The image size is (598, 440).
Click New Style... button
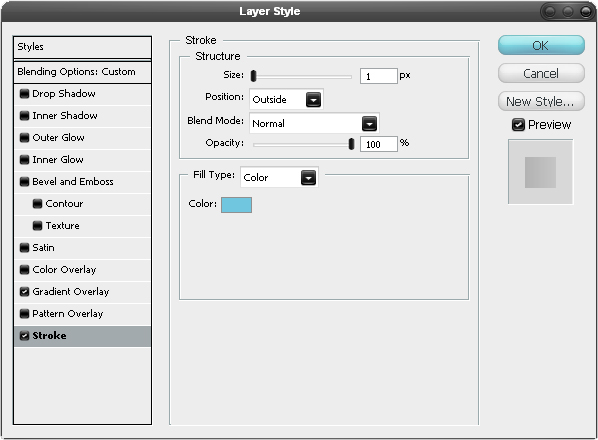[541, 101]
